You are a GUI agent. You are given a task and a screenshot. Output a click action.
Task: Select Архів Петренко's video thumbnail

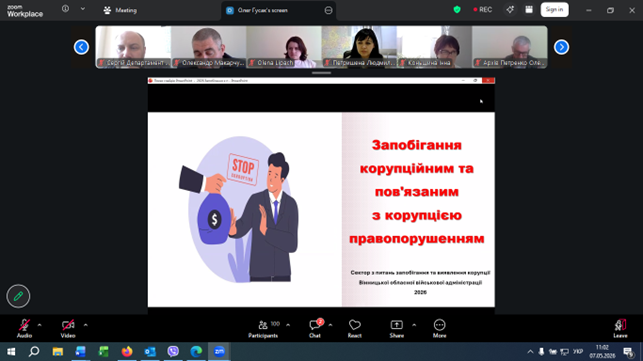[510, 47]
